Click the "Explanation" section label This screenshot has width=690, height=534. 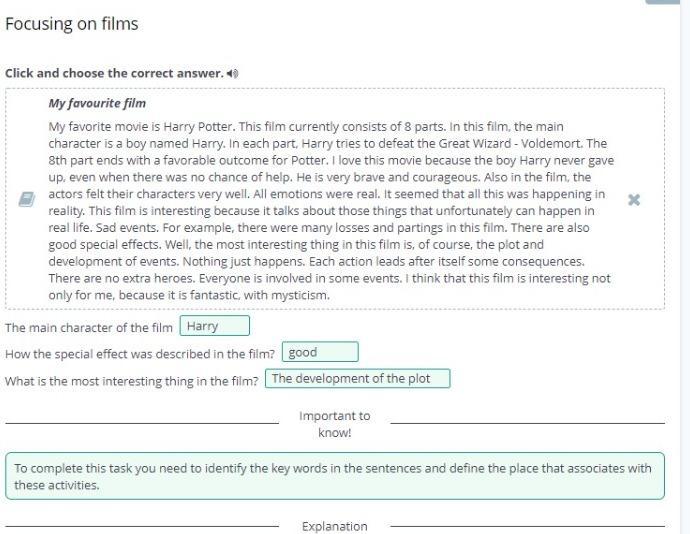334,526
